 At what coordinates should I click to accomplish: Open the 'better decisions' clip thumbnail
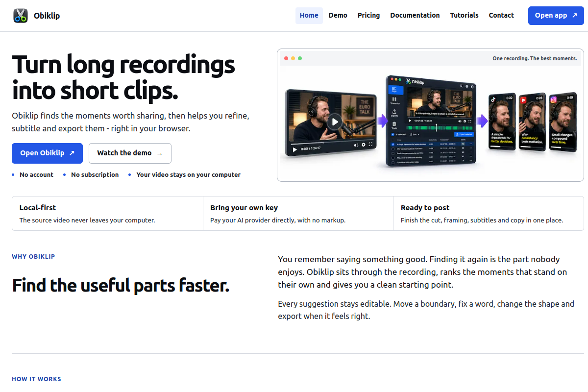[502, 122]
